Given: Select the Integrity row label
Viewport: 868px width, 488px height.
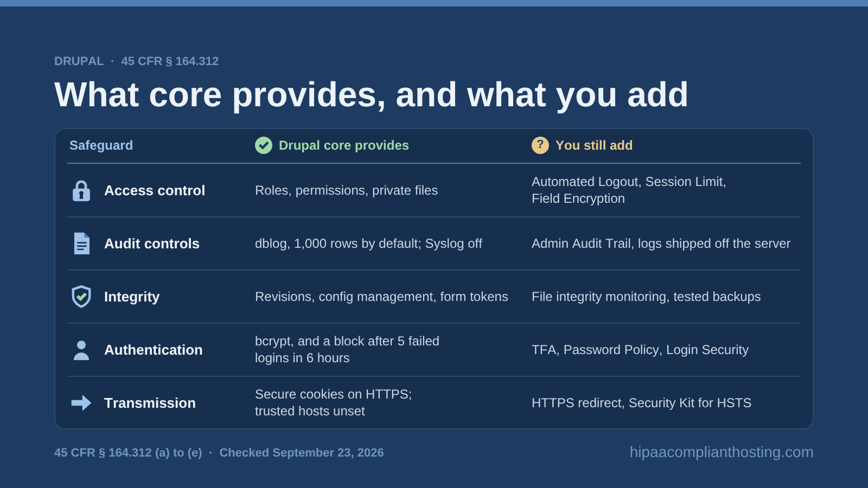Looking at the screenshot, I should pyautogui.click(x=132, y=297).
